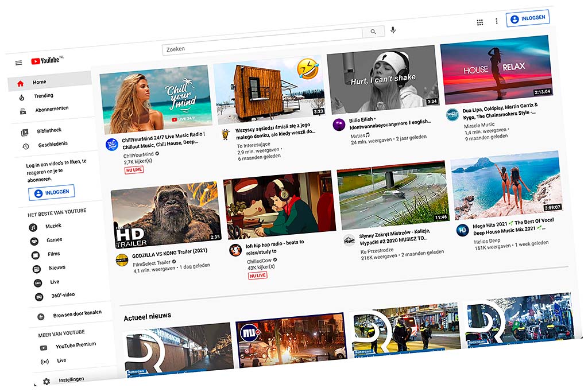Open the Mvtias purple channel avatar
This screenshot has height=392, width=588.
click(339, 125)
